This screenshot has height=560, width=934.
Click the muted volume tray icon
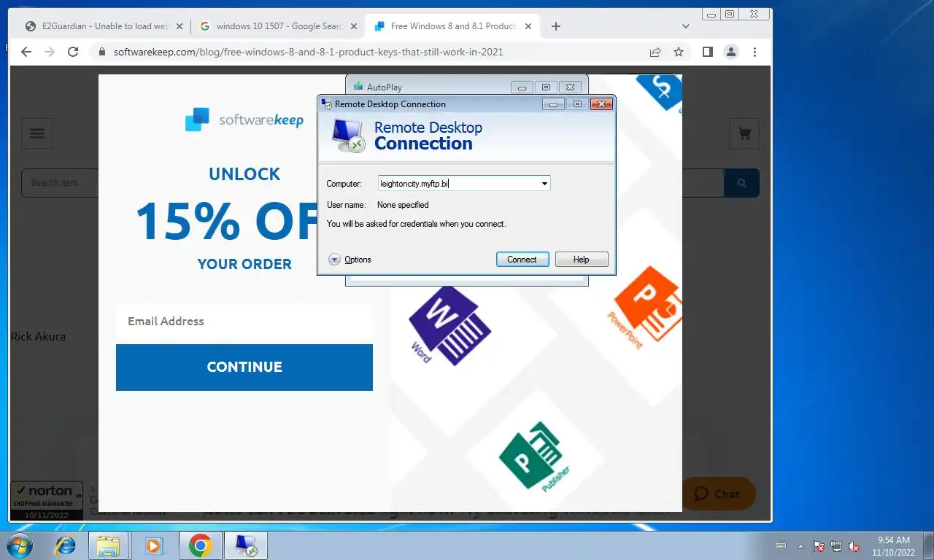854,546
